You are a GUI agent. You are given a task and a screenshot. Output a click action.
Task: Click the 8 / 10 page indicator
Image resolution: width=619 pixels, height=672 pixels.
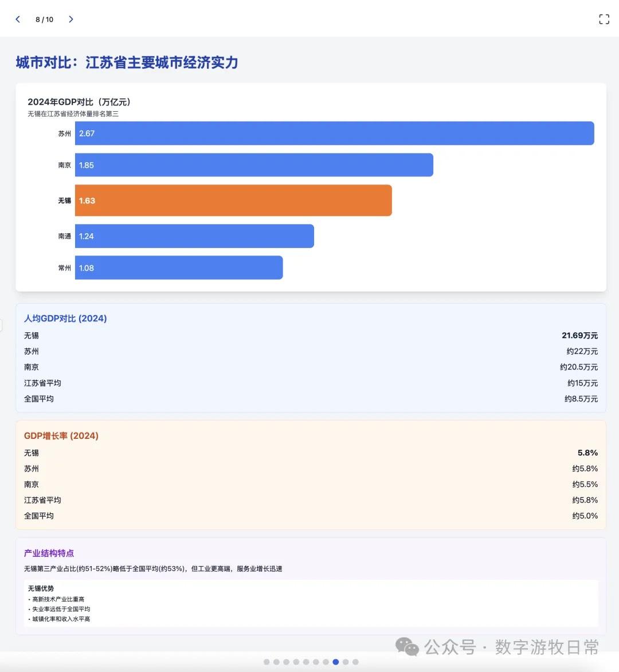click(44, 19)
